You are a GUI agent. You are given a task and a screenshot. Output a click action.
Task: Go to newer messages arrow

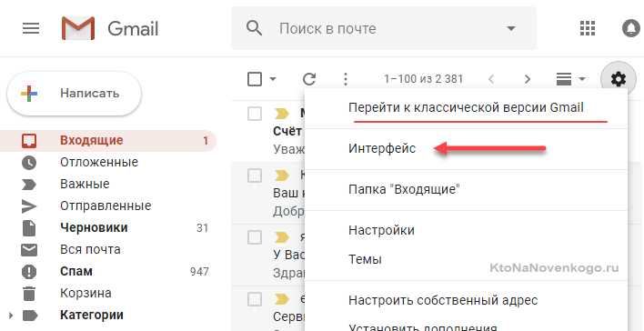[491, 79]
